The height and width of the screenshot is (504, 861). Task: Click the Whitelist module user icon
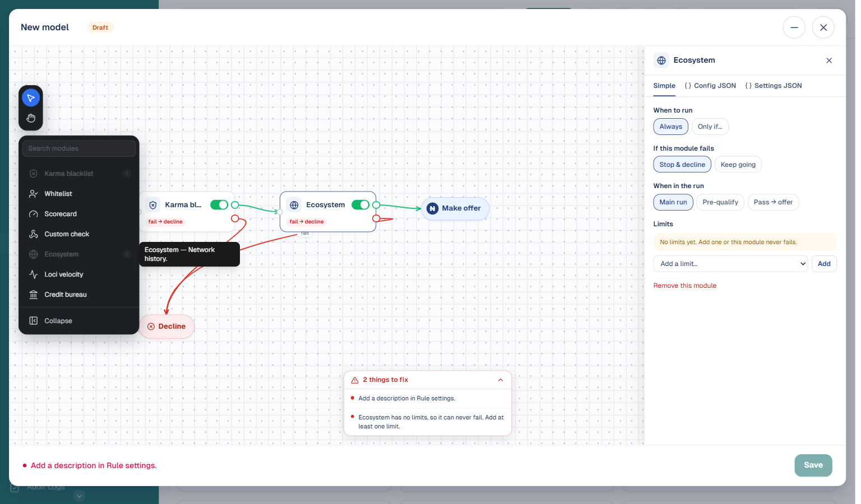[x=34, y=194]
